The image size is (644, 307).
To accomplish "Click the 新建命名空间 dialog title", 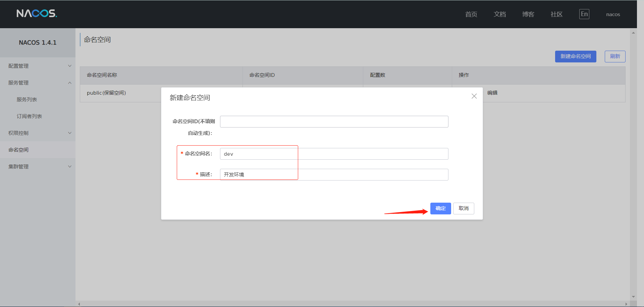I will click(x=190, y=98).
